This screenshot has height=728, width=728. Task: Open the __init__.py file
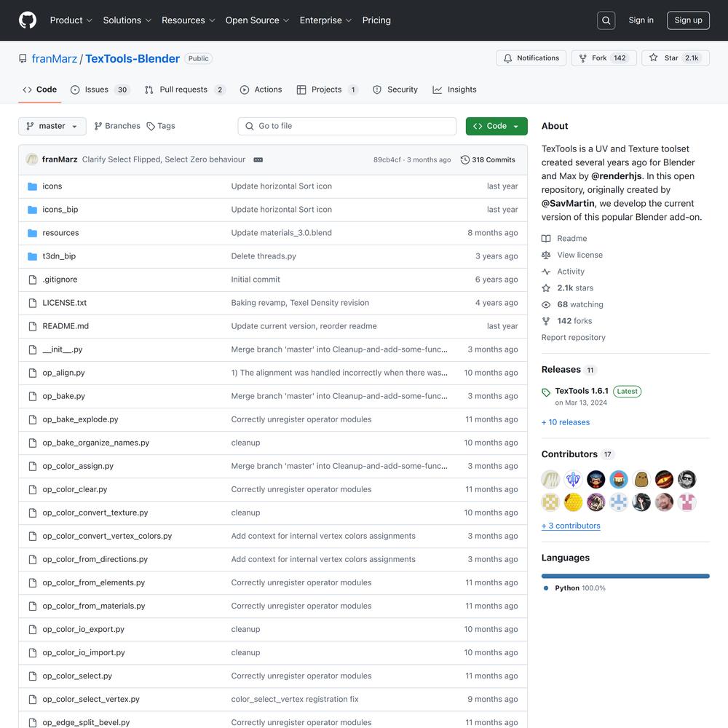(63, 349)
